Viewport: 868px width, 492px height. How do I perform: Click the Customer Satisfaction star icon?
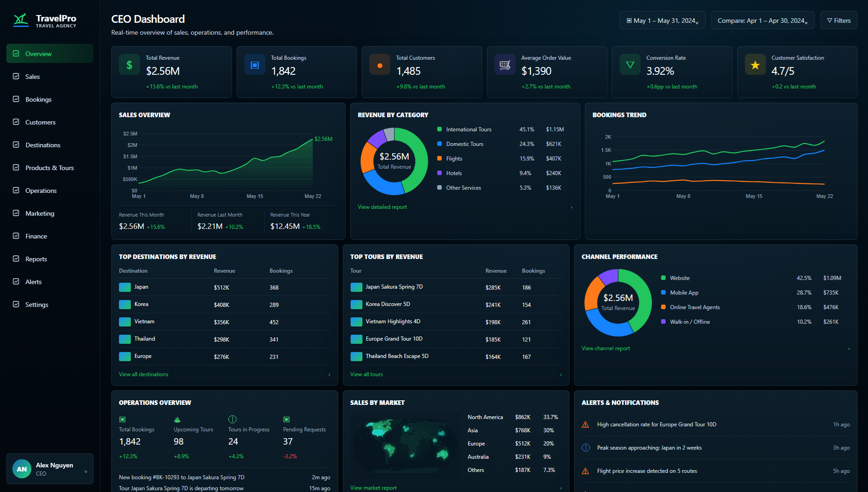click(x=755, y=65)
